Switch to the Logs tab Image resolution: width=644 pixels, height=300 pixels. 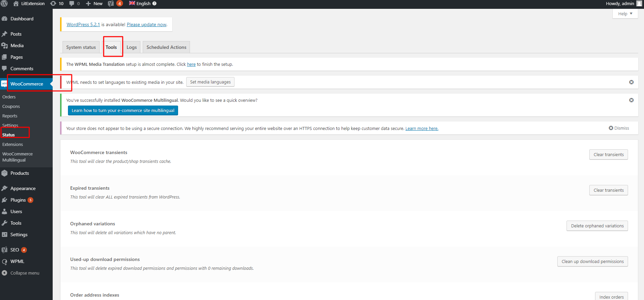pos(132,47)
